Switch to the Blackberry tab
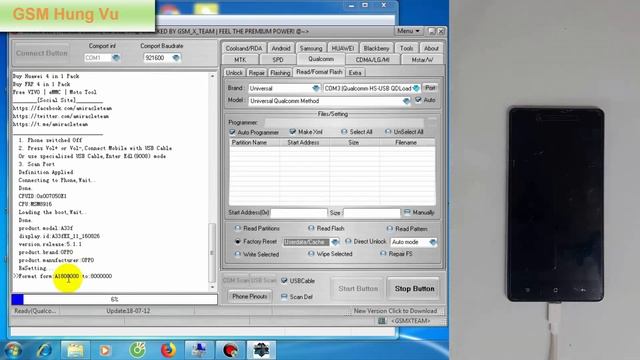The width and height of the screenshot is (640, 360). click(376, 48)
